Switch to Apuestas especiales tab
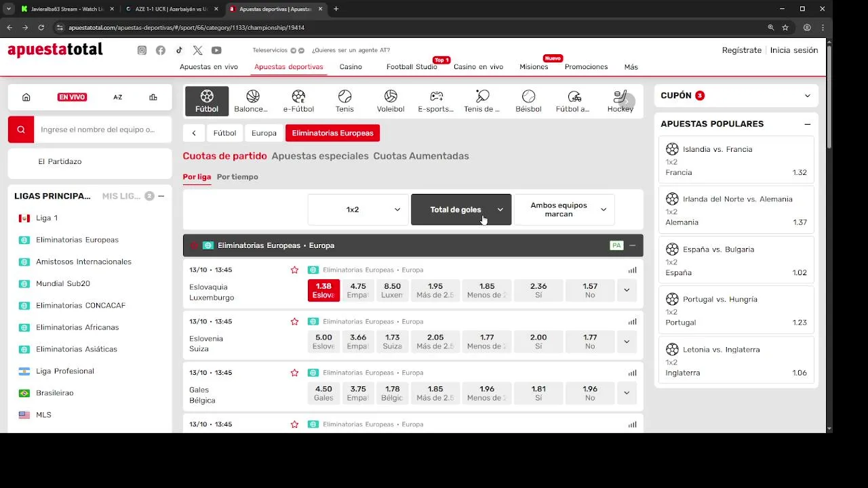The height and width of the screenshot is (488, 868). click(x=320, y=156)
